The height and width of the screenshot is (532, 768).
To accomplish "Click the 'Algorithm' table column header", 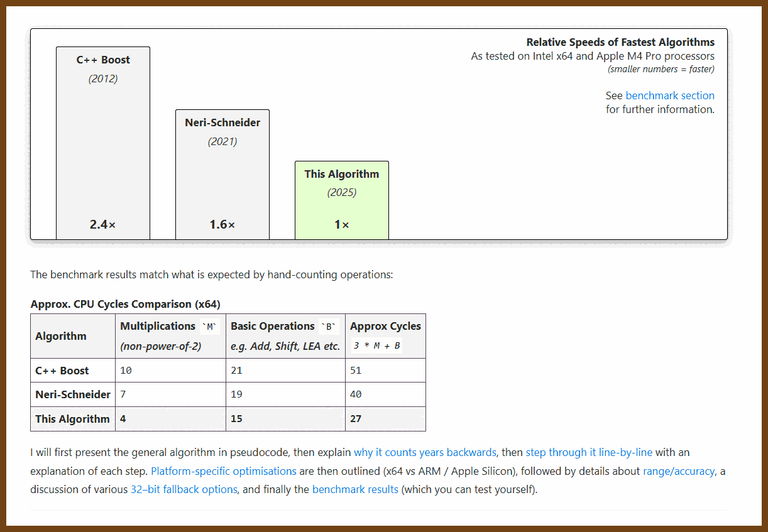I will click(x=61, y=336).
